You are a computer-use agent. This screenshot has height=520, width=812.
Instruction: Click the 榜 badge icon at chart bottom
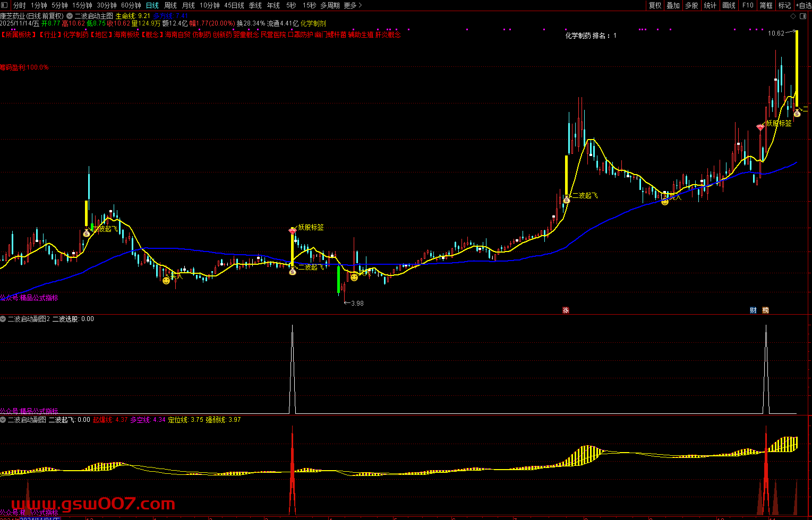click(x=765, y=310)
